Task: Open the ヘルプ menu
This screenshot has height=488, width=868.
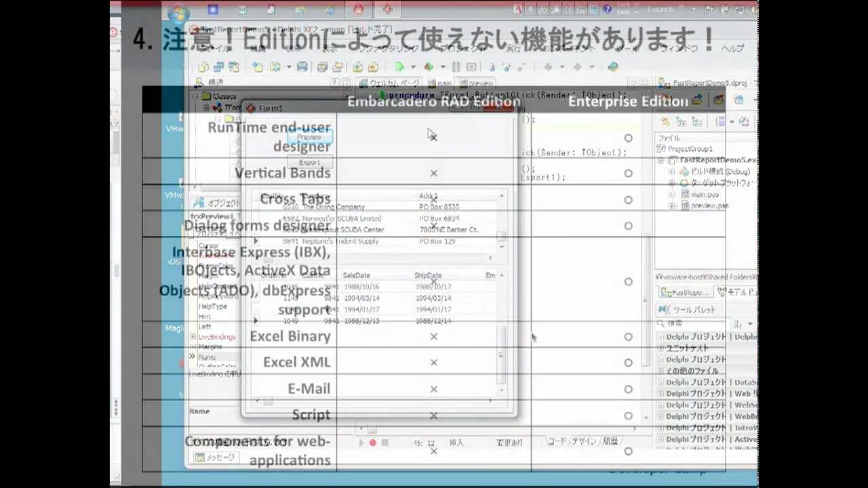Action: [x=732, y=49]
